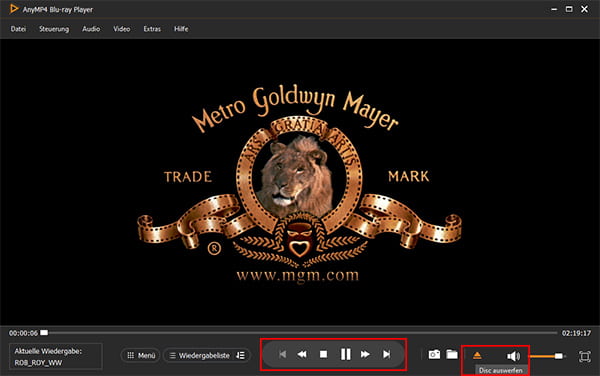The width and height of the screenshot is (600, 376).
Task: Open the snapshot folder
Action: click(452, 355)
